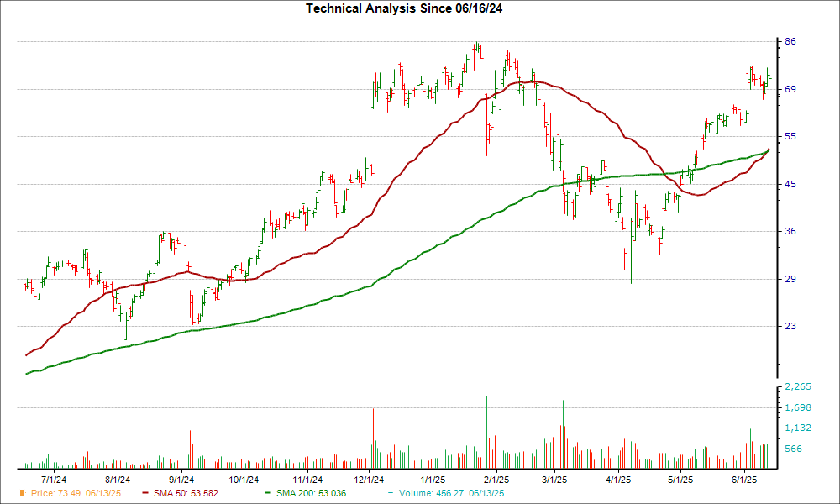
Task: Click the tall green volume bar in late January 2025
Action: click(486, 433)
